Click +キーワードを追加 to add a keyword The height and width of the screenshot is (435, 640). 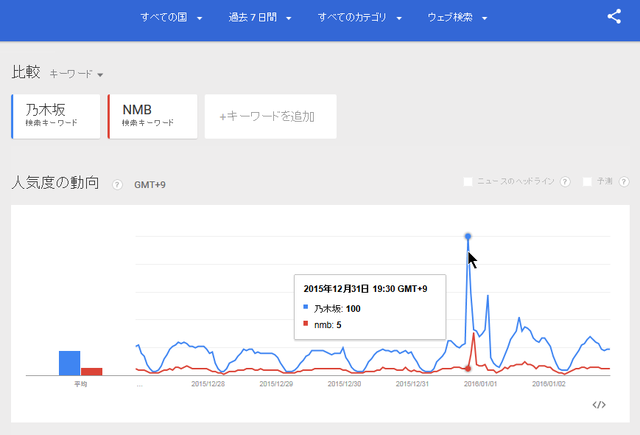pyautogui.click(x=271, y=116)
